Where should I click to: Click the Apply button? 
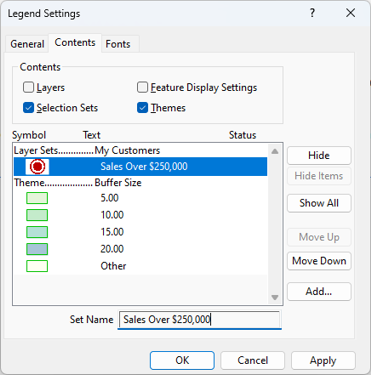(323, 360)
